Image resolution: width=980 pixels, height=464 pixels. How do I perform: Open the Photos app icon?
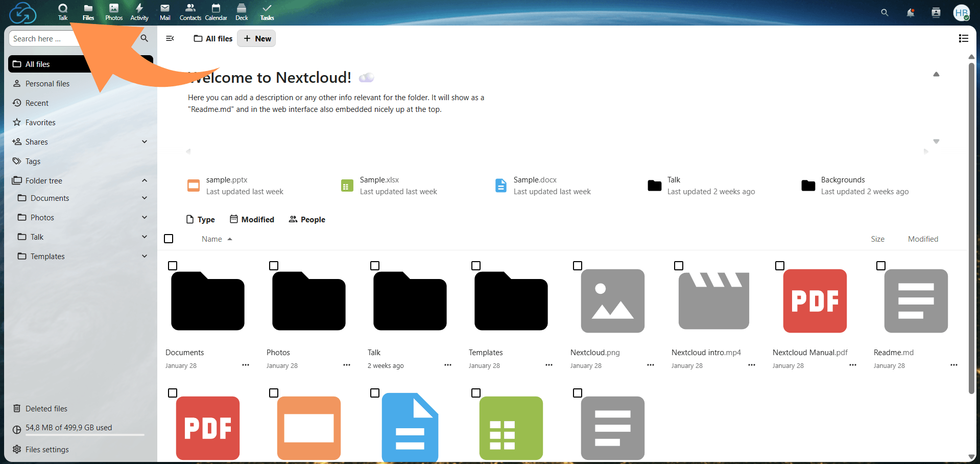pos(113,12)
